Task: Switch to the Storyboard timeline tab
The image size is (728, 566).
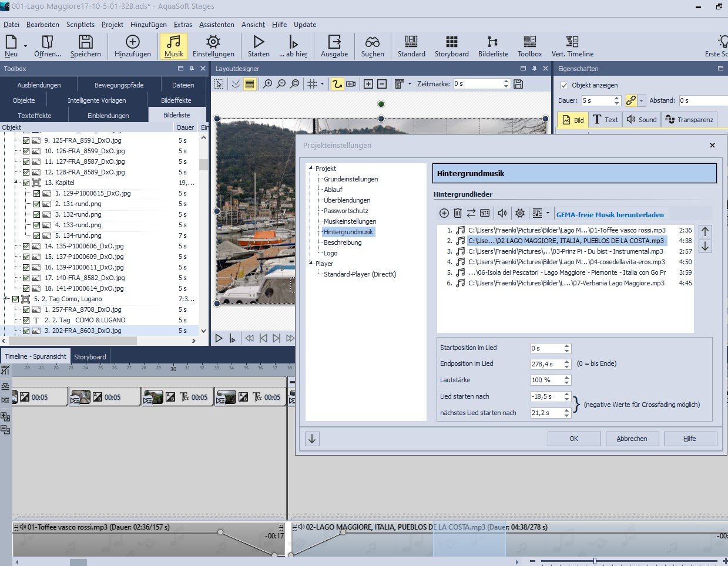Action: tap(90, 356)
